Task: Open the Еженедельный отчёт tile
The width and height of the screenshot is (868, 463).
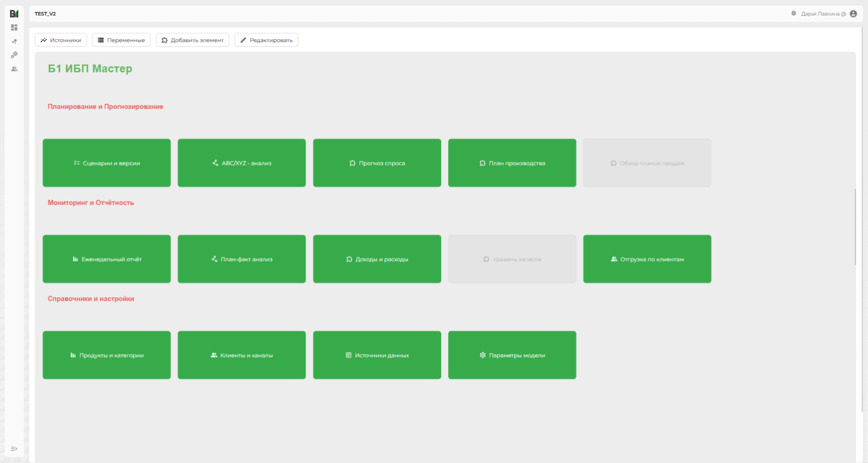Action: (x=107, y=259)
